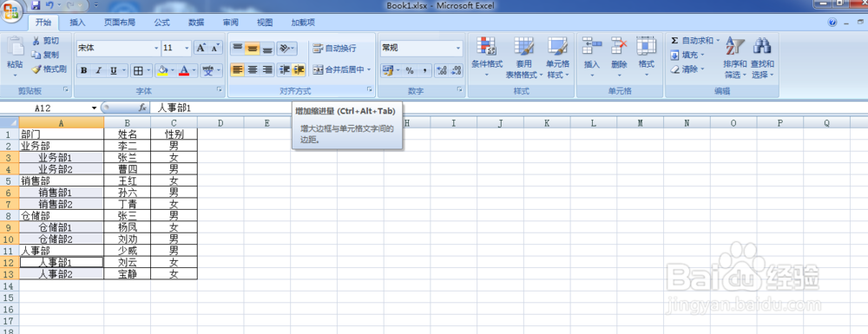Align text to bottom of cell
Image resolution: width=868 pixels, height=334 pixels.
[267, 48]
